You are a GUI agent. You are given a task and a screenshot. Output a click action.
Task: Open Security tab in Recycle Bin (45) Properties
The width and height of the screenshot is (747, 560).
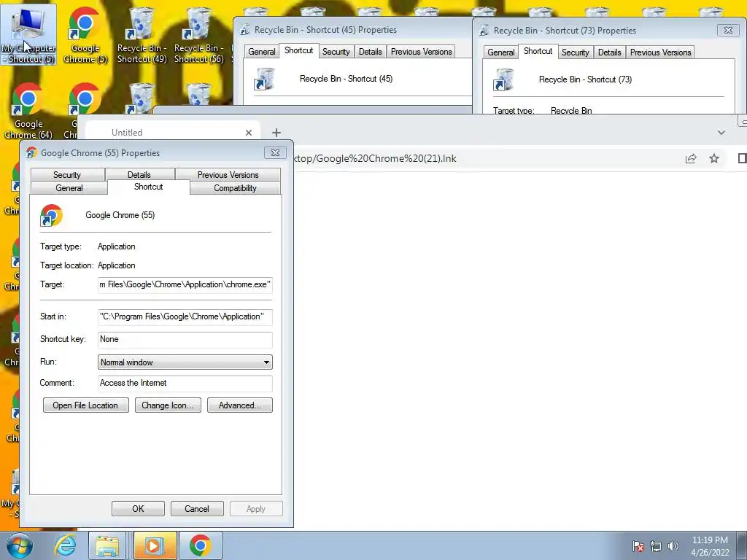tap(336, 52)
